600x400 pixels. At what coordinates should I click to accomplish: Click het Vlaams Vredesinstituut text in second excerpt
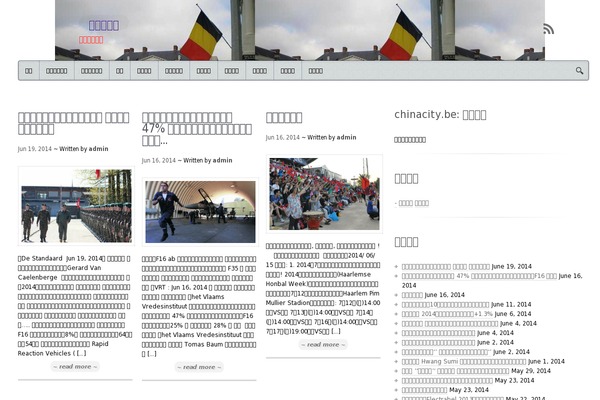click(183, 302)
